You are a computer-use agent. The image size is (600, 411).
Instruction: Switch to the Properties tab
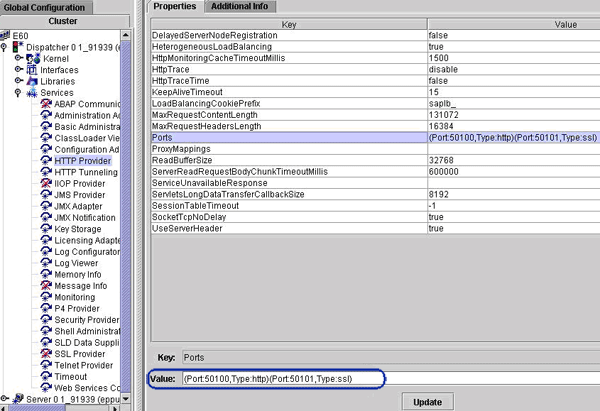pyautogui.click(x=175, y=7)
